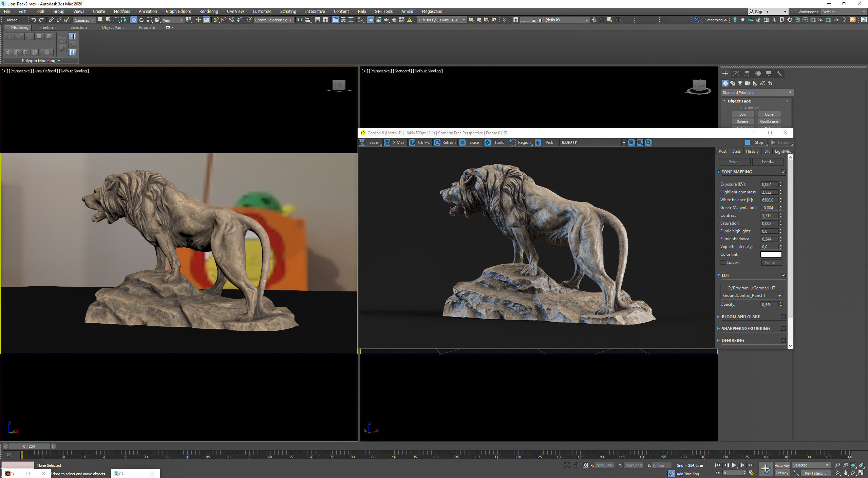The width and height of the screenshot is (868, 478).
Task: Click the QR icon in toolbar
Action: (x=696, y=20)
